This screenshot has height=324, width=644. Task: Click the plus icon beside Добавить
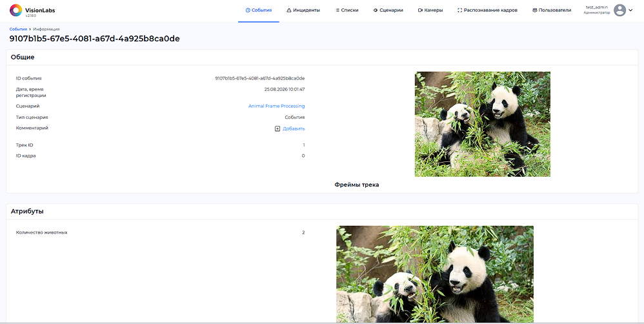tap(277, 128)
